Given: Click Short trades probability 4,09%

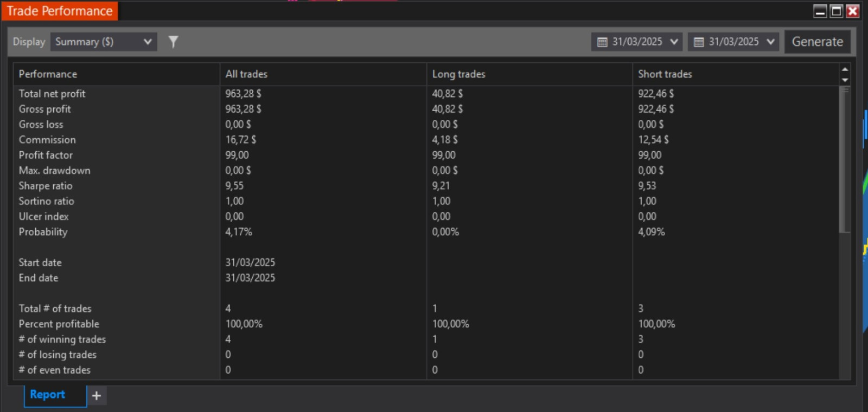Looking at the screenshot, I should click(652, 232).
